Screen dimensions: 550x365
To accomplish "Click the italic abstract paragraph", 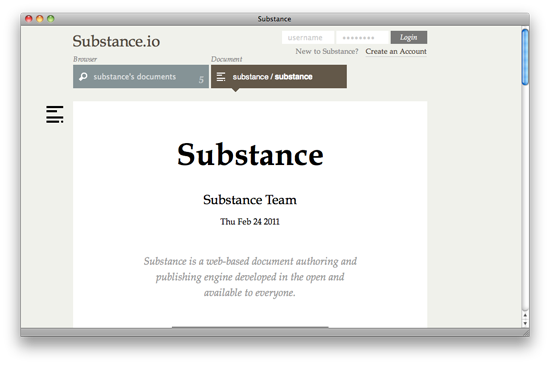I will pos(250,277).
